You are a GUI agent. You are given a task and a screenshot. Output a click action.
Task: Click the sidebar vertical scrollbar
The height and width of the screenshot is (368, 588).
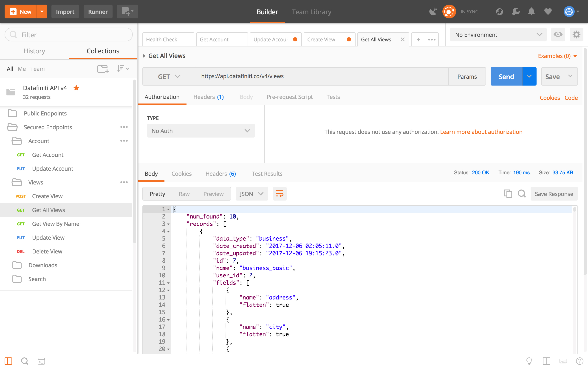tap(135, 161)
